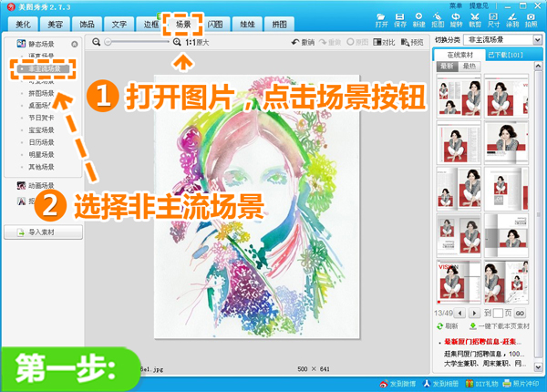Click the 最新厦门招聘信息 red ad link

click(483, 342)
